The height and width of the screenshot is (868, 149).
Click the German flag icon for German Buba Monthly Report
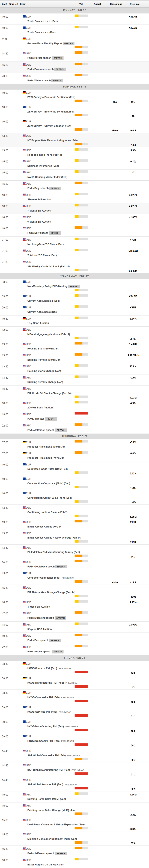[24, 38]
